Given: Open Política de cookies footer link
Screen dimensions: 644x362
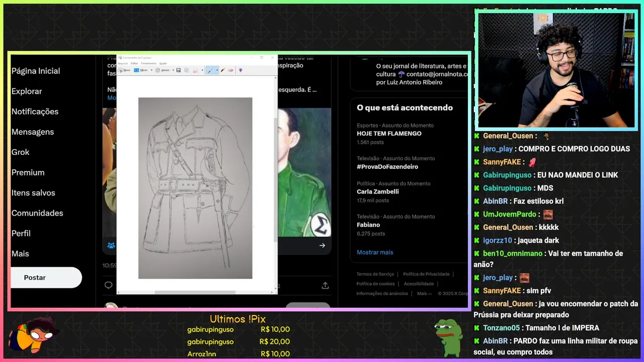Looking at the screenshot, I should pyautogui.click(x=376, y=284).
